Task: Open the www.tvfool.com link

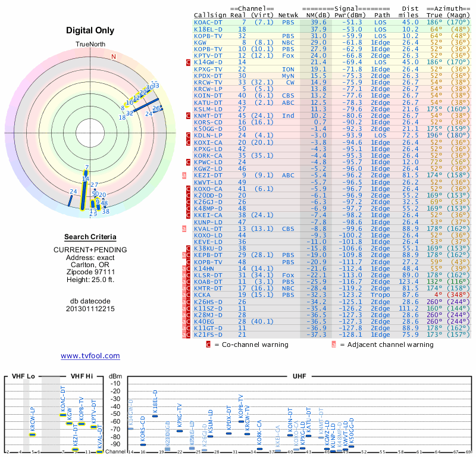Action: [x=90, y=356]
